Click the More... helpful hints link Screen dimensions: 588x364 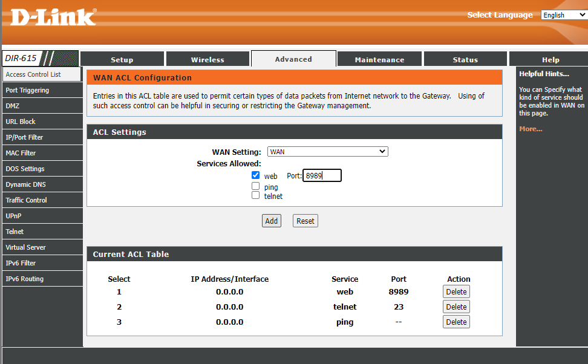coord(531,129)
